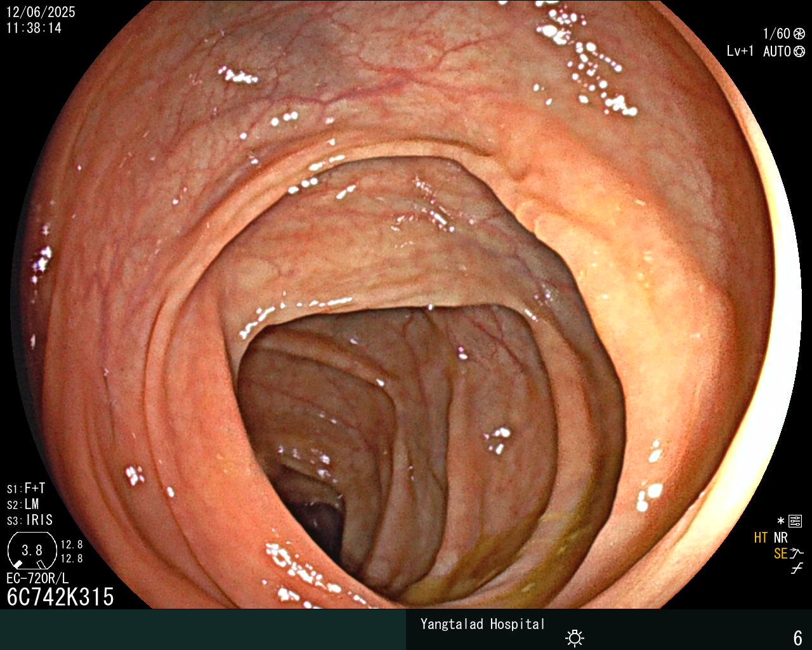Viewport: 812px width, 650px height.
Task: Click the AUTO iris mode text
Action: point(777,51)
